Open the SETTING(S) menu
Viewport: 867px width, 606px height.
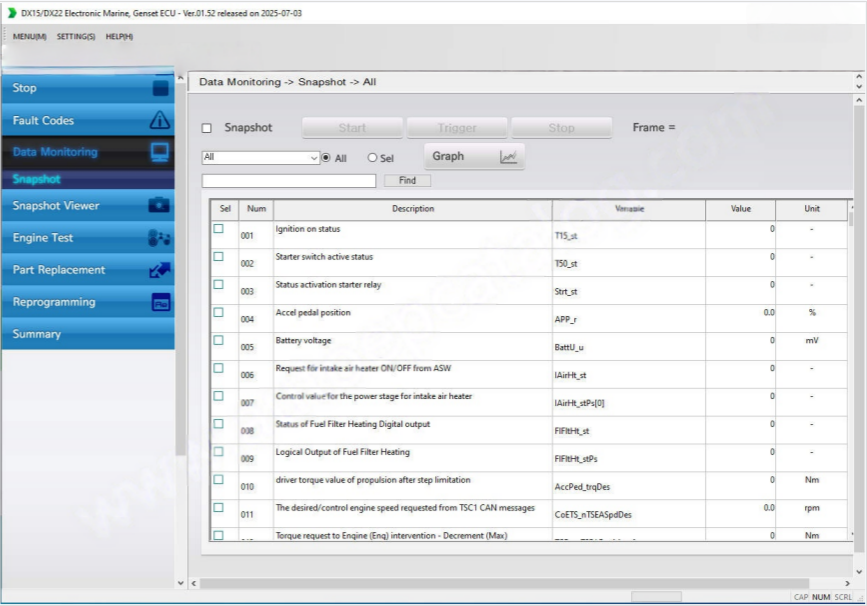click(76, 37)
